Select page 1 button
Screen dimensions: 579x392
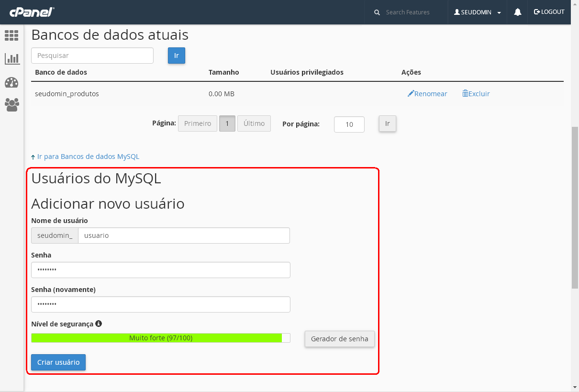pos(227,123)
